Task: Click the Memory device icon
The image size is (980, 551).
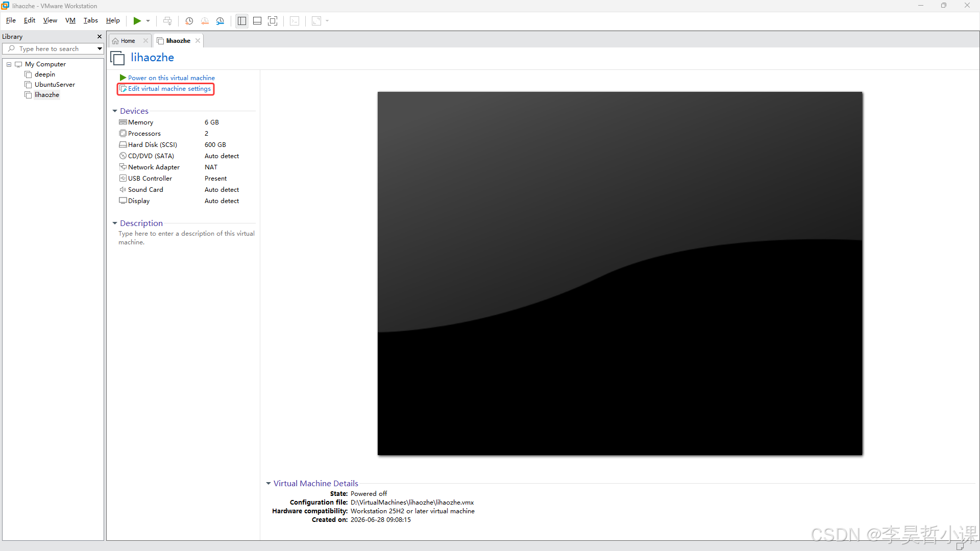Action: (x=123, y=122)
